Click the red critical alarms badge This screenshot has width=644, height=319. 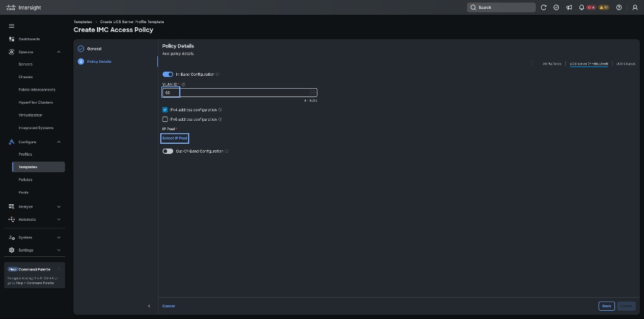[591, 8]
